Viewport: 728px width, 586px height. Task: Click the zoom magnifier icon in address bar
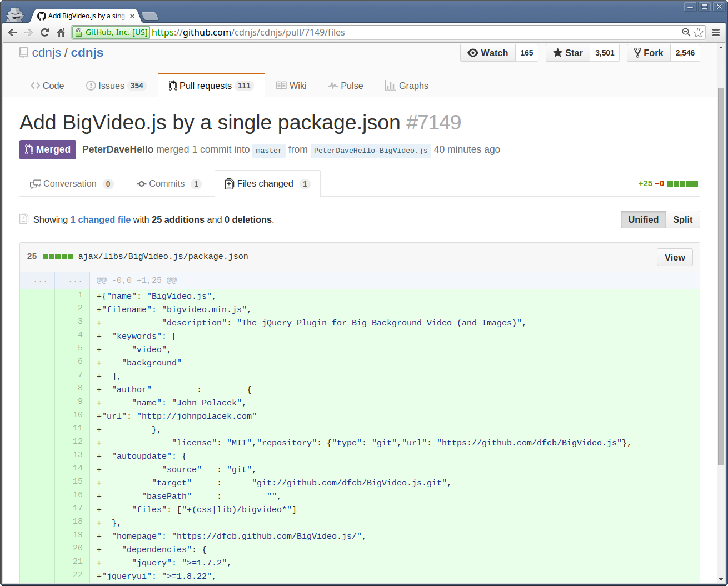686,32
